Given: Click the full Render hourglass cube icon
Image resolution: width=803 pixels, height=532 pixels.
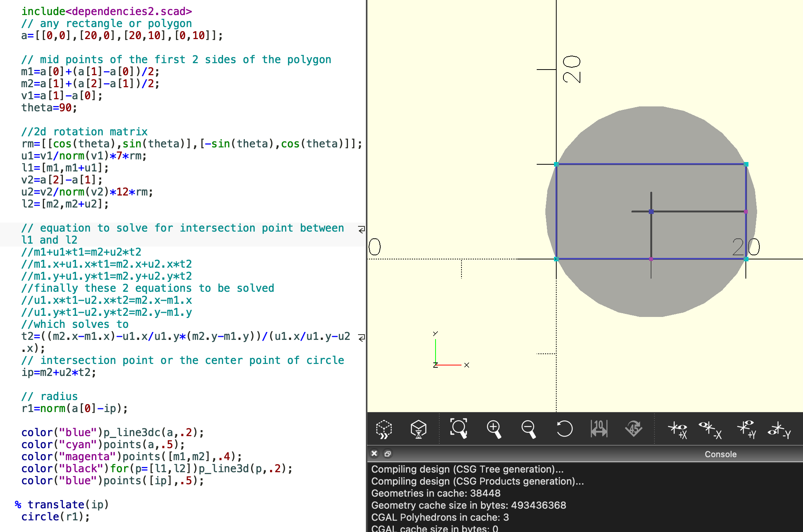Looking at the screenshot, I should 418,429.
